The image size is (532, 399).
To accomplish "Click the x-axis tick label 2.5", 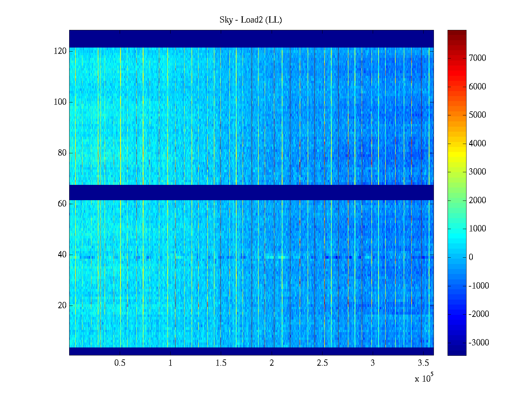I will tap(322, 363).
